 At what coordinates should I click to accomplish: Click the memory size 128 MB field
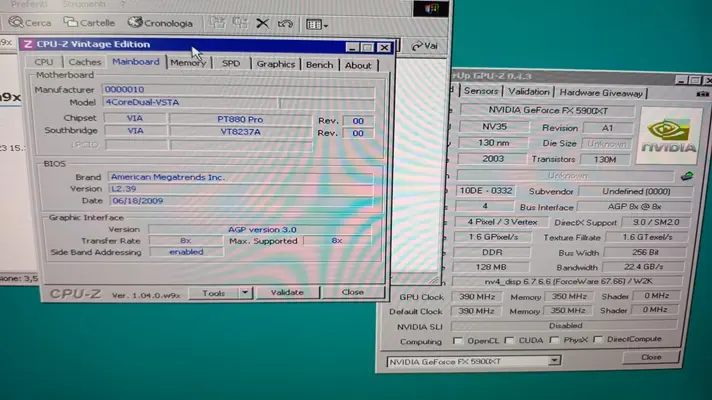coord(491,267)
